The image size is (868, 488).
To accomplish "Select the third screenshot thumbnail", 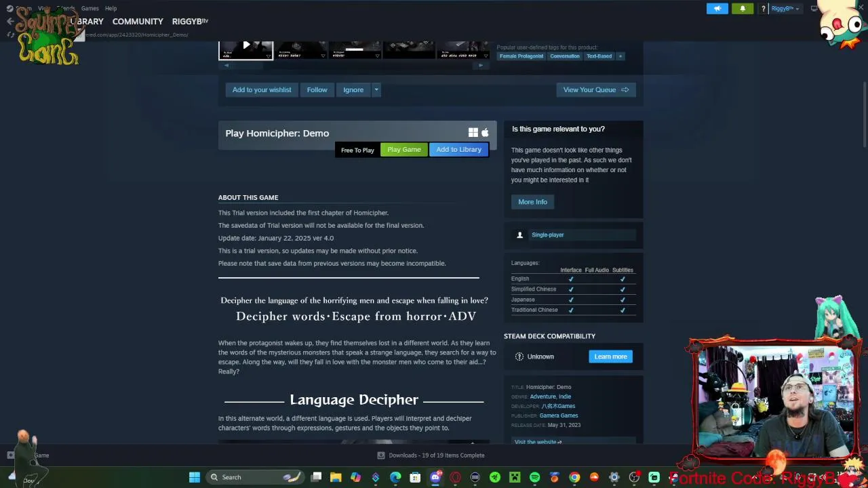I will pyautogui.click(x=355, y=49).
